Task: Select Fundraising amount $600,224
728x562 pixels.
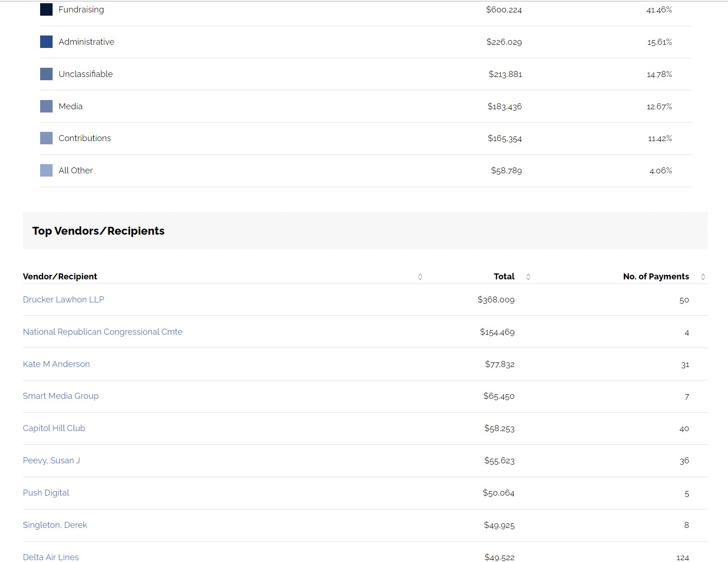Action: coord(504,10)
